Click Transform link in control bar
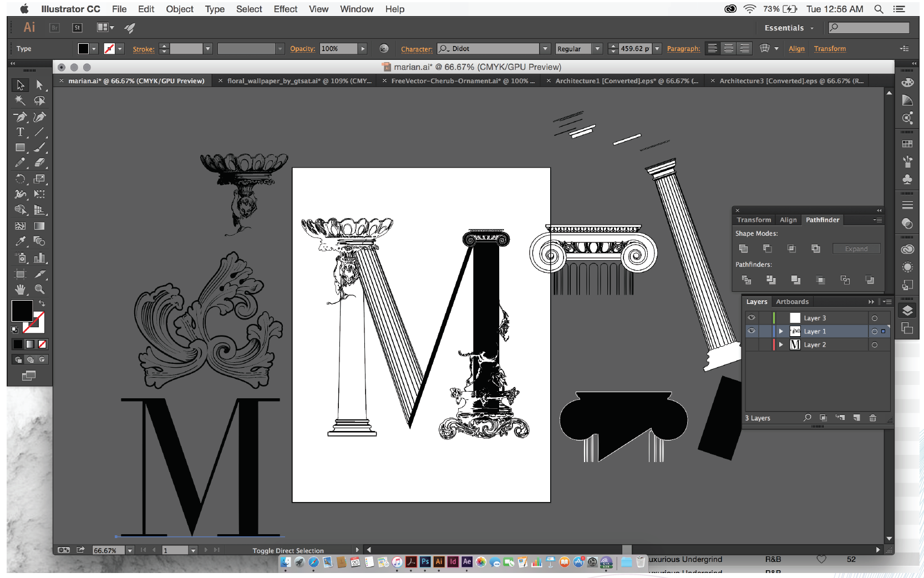This screenshot has width=924, height=578. [x=830, y=49]
